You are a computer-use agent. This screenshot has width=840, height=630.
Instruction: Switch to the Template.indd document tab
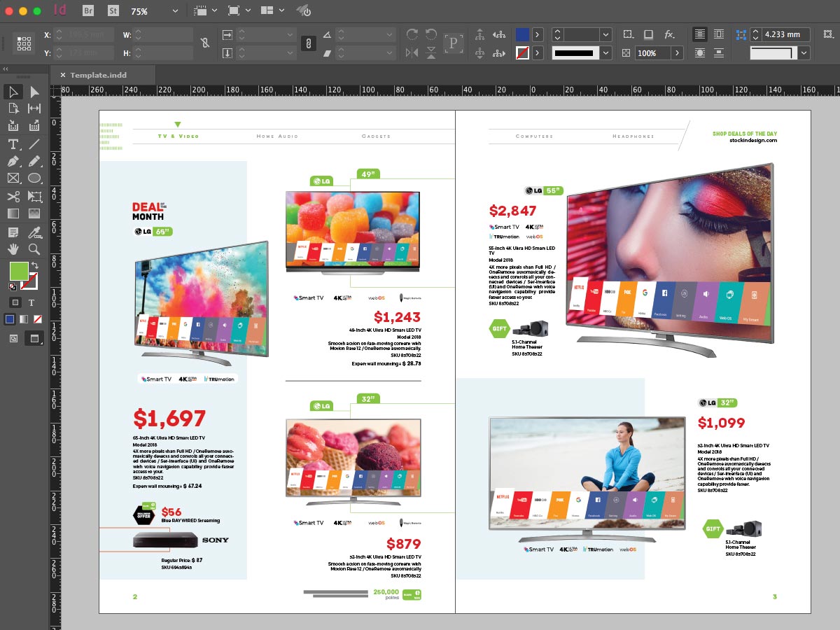(x=98, y=75)
